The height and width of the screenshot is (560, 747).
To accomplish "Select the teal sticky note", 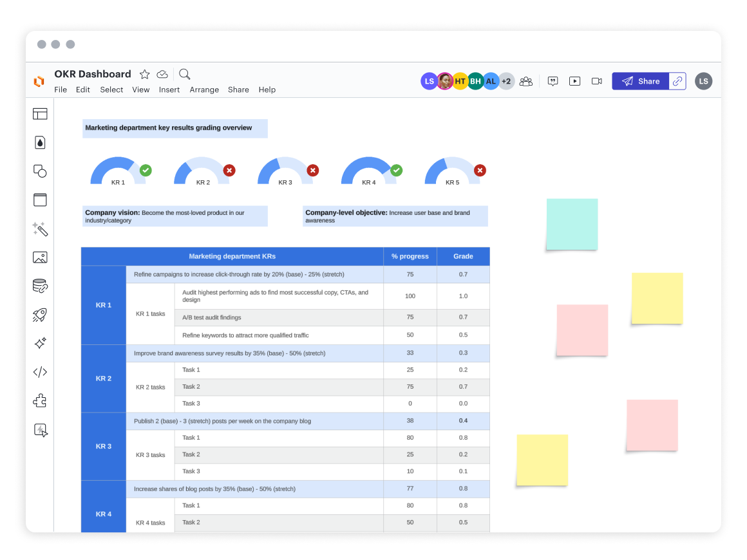I will point(572,224).
